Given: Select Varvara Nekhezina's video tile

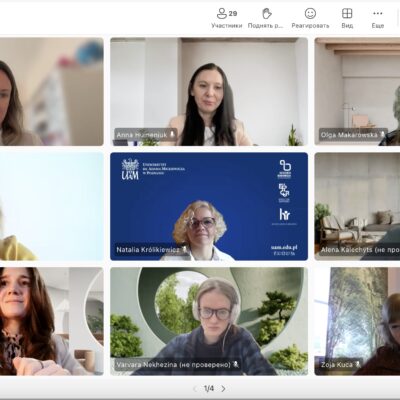Looking at the screenshot, I should [209, 321].
